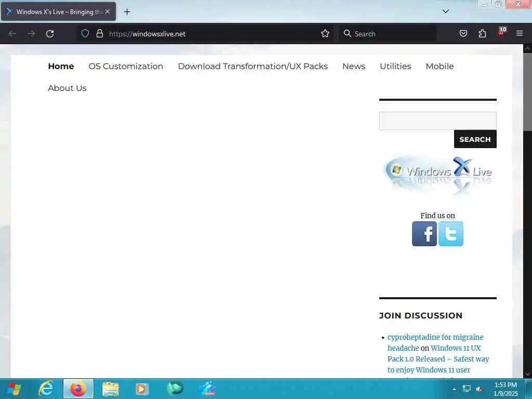Viewport: 532px width, 399px height.
Task: Open the clock showing 1:53 PM
Action: tap(506, 389)
